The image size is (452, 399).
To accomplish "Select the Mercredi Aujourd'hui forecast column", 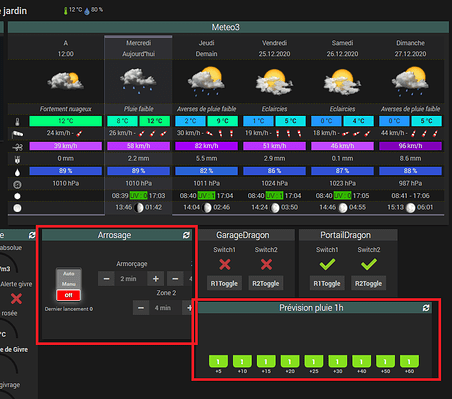I will (138, 125).
